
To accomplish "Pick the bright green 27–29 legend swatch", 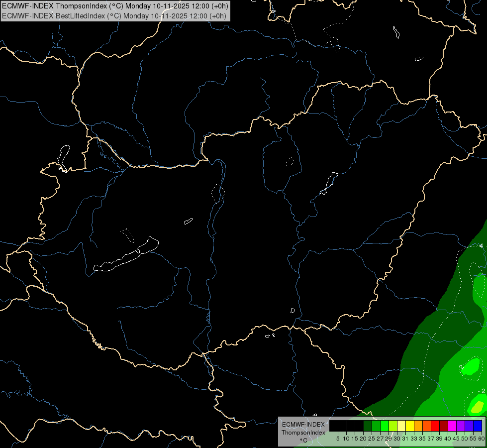I will (x=385, y=426).
